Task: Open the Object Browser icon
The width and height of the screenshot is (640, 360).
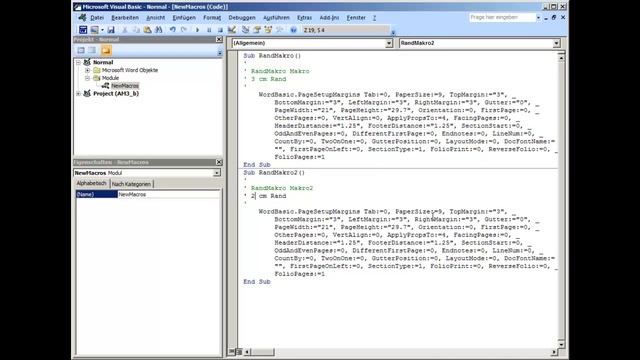Action: [x=268, y=30]
